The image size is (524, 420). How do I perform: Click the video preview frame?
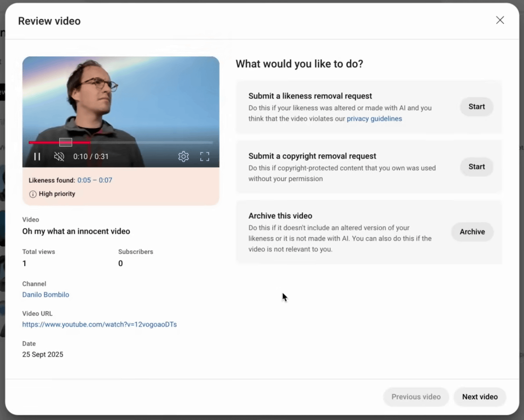click(121, 99)
